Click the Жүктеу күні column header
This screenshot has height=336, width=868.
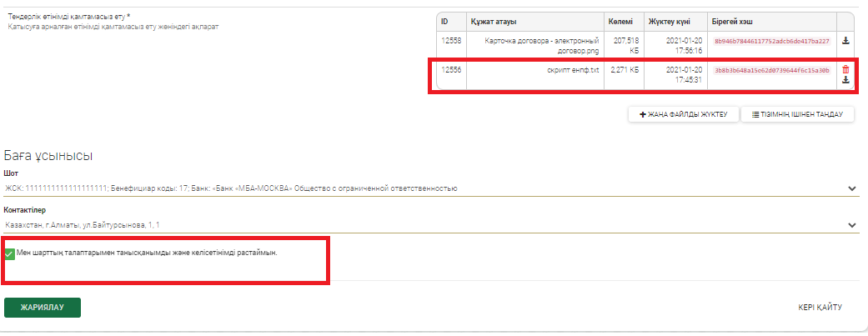[x=667, y=22]
